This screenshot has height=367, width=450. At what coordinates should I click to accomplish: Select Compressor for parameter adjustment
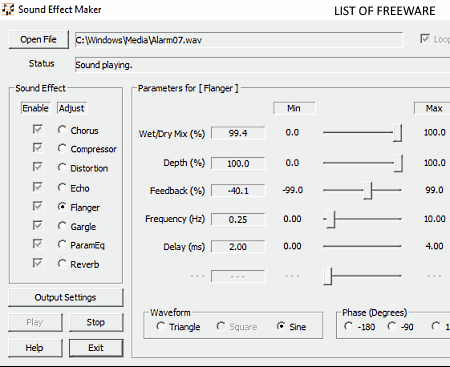click(x=62, y=148)
